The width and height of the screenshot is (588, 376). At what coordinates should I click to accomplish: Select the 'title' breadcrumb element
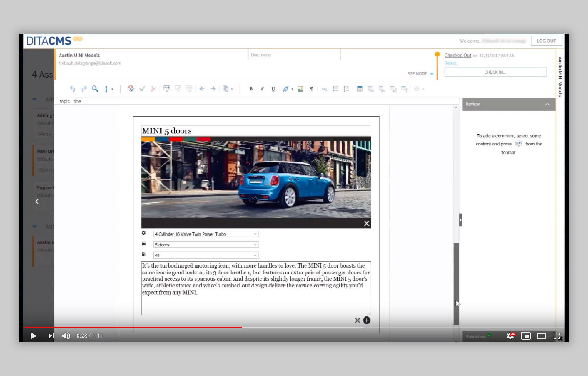click(x=77, y=101)
